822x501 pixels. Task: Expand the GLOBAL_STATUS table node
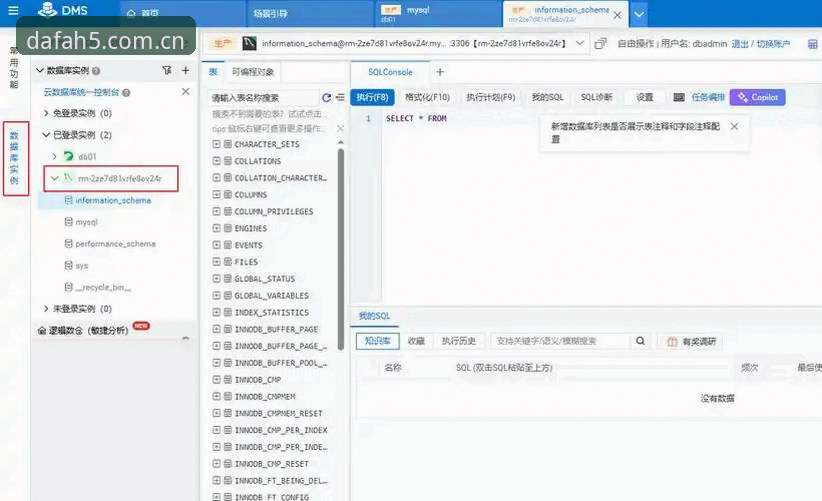(x=217, y=279)
